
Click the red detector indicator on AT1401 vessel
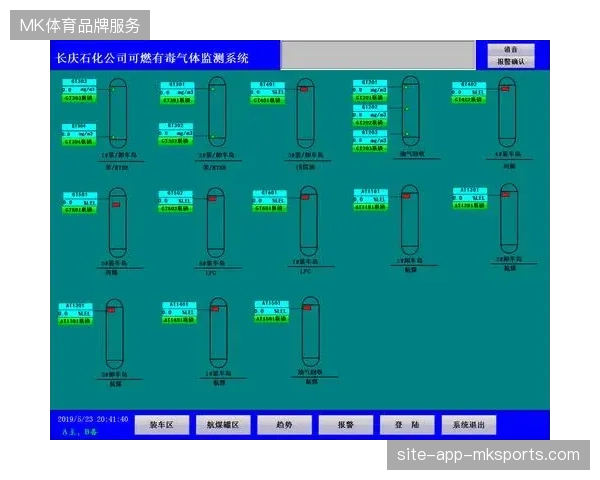click(x=215, y=309)
